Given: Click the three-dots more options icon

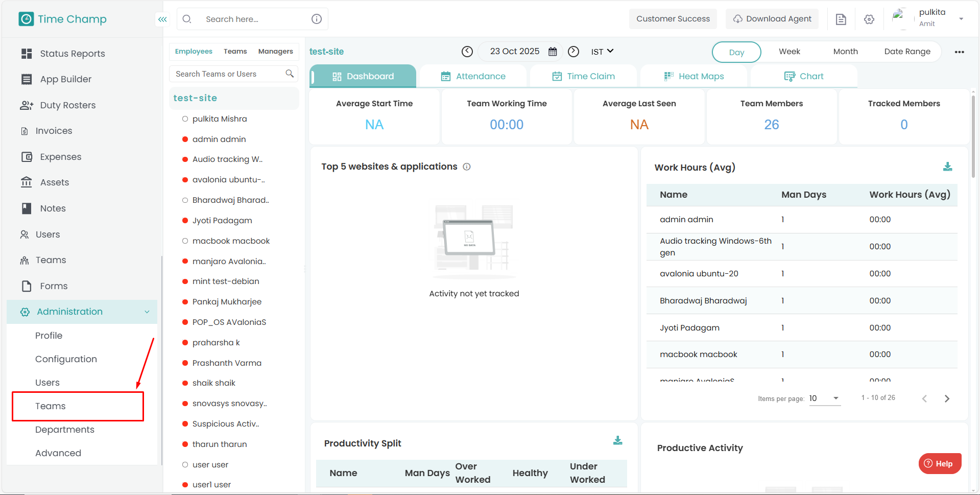Looking at the screenshot, I should click(x=959, y=52).
